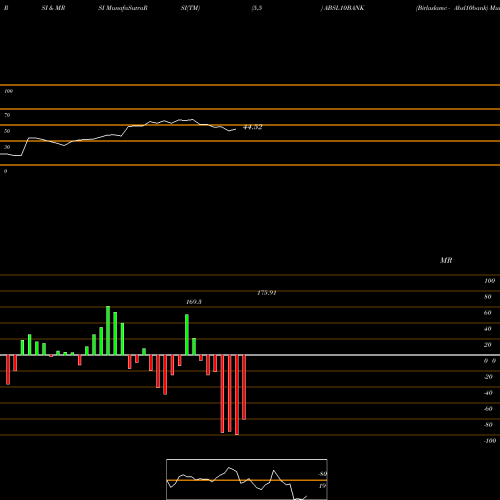
Task: Click the MR scale label -60
Action: [x=488, y=409]
